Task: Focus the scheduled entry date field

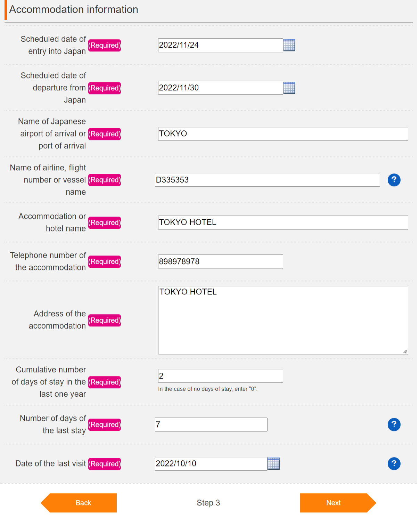Action: click(x=220, y=45)
